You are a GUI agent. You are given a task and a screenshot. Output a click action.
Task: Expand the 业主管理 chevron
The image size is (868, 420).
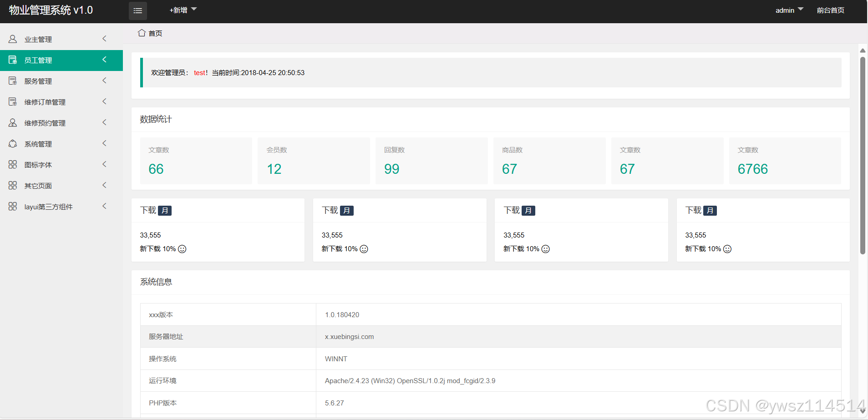pyautogui.click(x=104, y=39)
